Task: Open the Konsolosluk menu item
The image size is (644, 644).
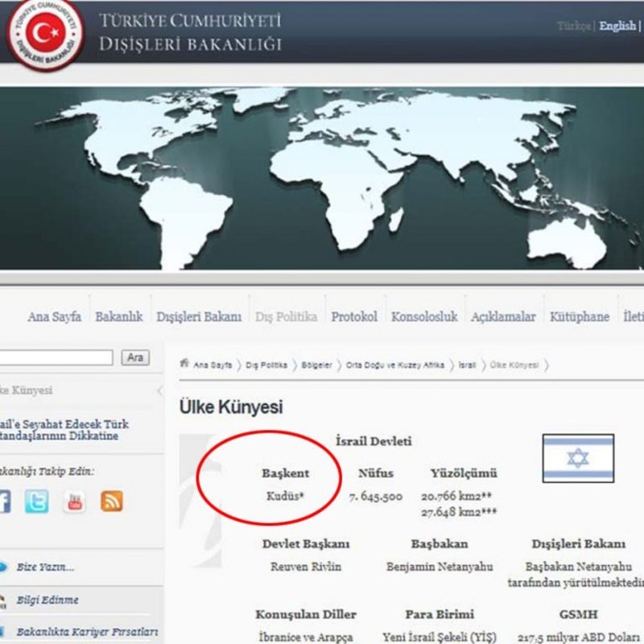Action: [423, 316]
